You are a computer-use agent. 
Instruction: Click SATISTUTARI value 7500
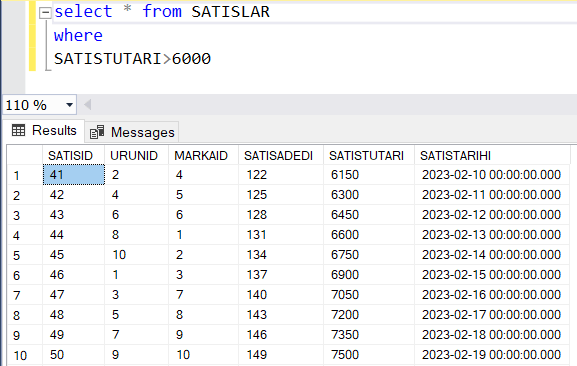369,355
